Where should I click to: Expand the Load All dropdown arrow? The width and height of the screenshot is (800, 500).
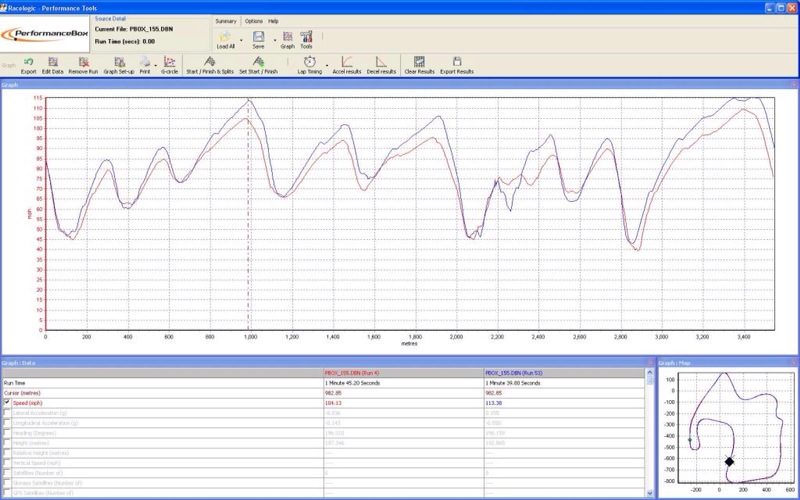(x=242, y=40)
